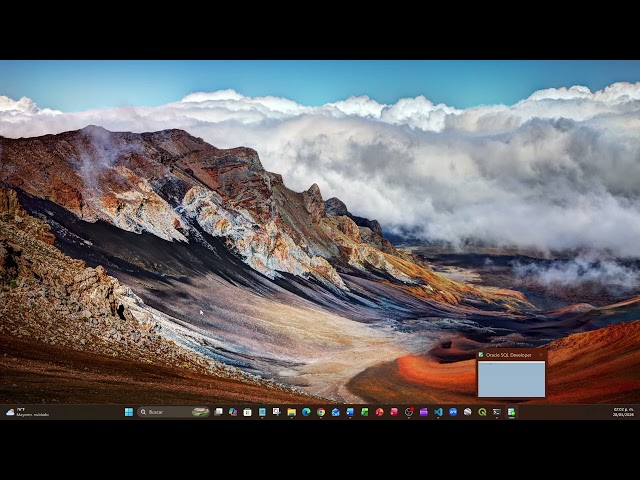Open the weather widget in taskbar
The width and height of the screenshot is (640, 480).
(27, 412)
